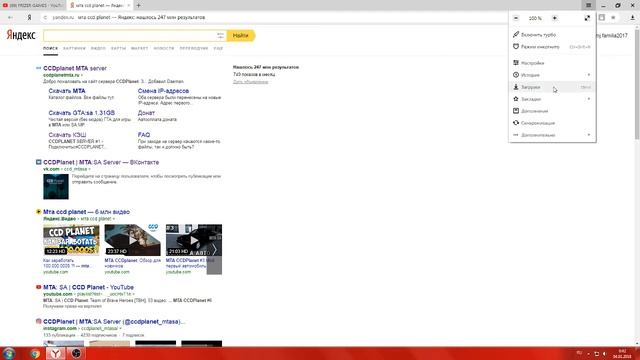640x360 pixels.
Task: Click Yandex Browser taskbar icon
Action: [55, 353]
